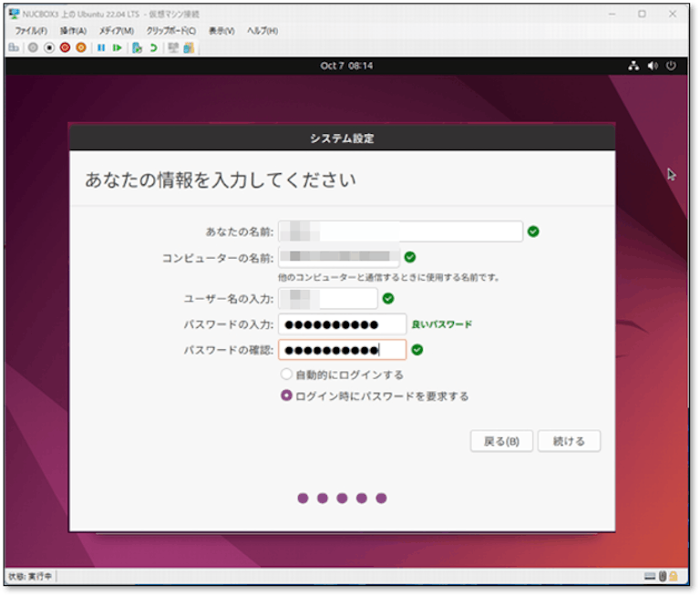Click the green check next to your name
Image resolution: width=700 pixels, height=596 pixels.
click(x=533, y=231)
